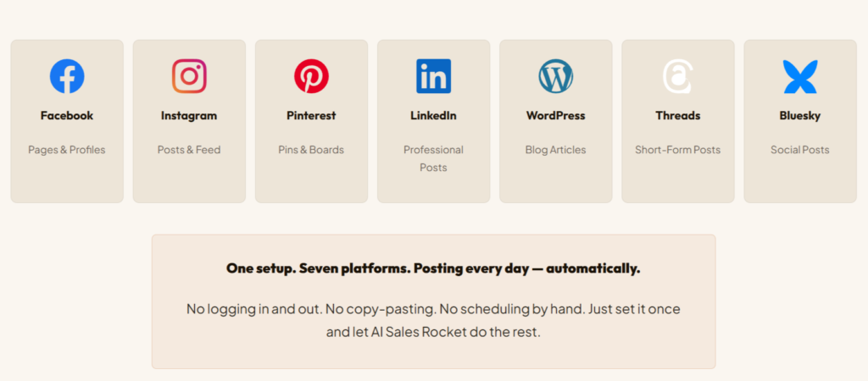This screenshot has height=381, width=868.
Task: Click the Pinterest card title
Action: (x=311, y=116)
